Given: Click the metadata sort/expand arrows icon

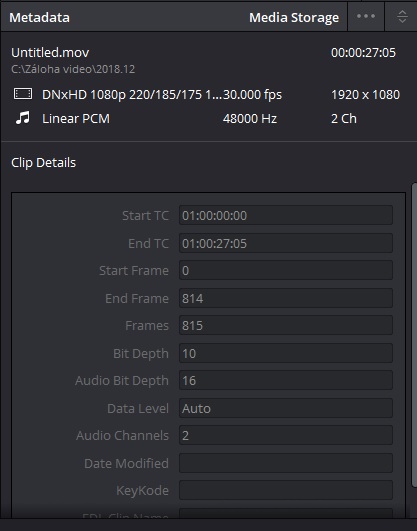Looking at the screenshot, I should point(402,17).
